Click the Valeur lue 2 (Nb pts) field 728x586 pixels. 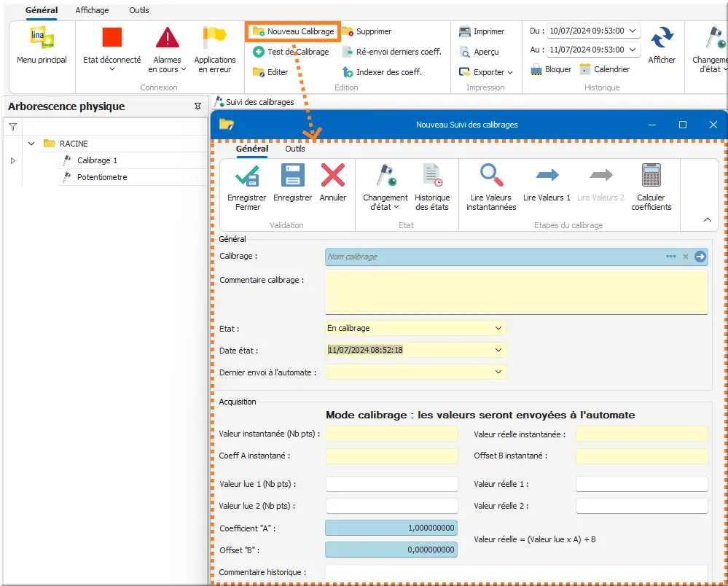(x=391, y=506)
